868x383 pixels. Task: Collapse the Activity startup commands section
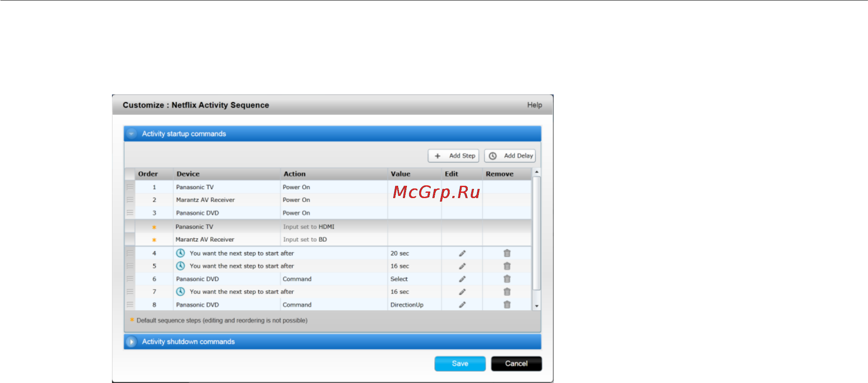point(131,134)
